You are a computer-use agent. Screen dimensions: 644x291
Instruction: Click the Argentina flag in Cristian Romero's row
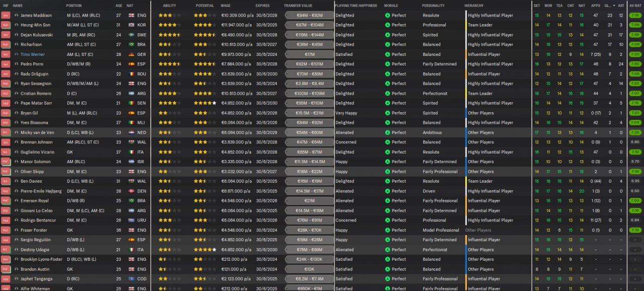(x=131, y=93)
